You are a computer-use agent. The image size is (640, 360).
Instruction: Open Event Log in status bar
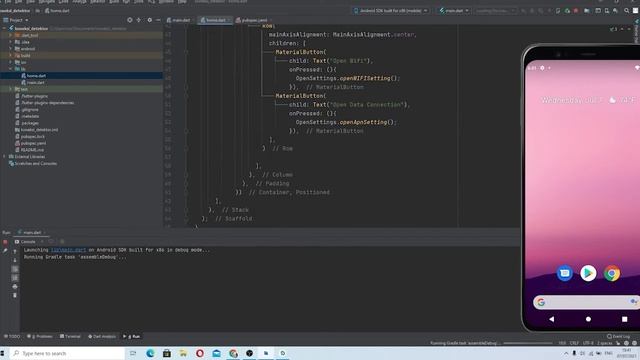pos(618,336)
